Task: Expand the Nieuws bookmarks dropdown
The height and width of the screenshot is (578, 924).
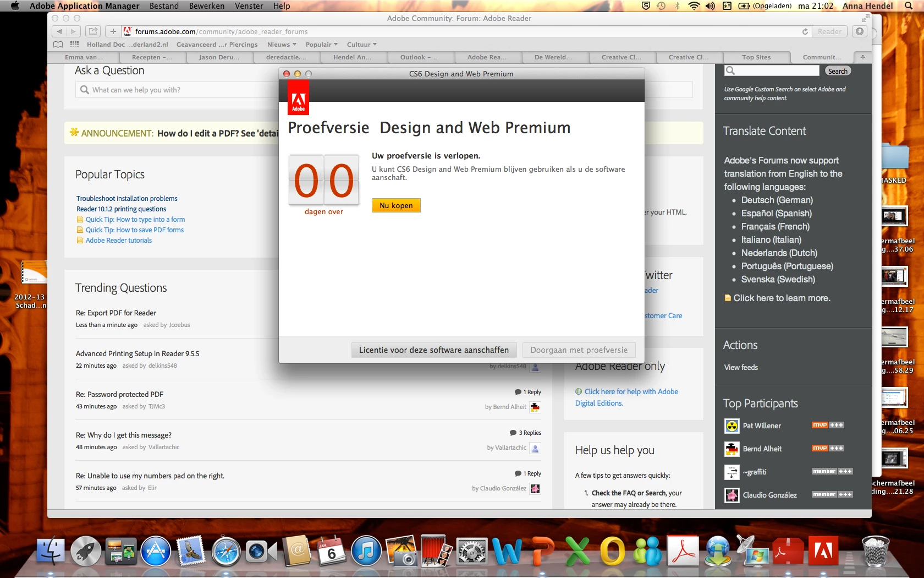Action: pyautogui.click(x=282, y=45)
